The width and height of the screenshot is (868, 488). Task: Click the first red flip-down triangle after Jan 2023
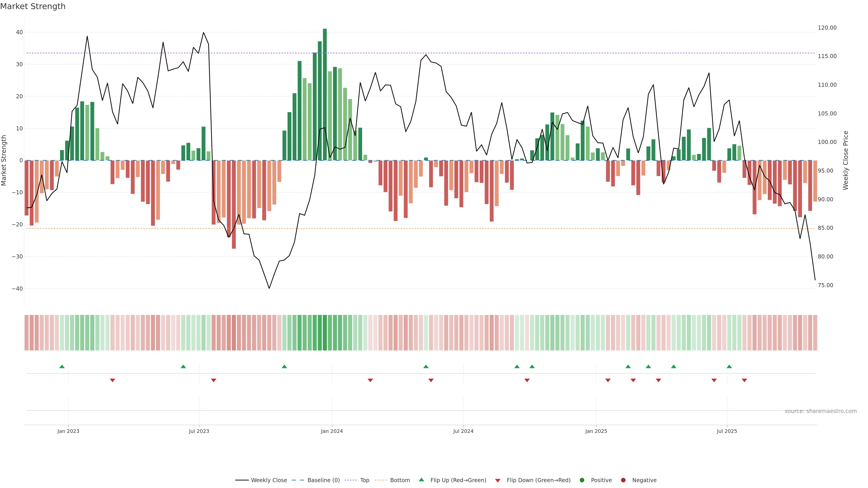click(x=113, y=380)
